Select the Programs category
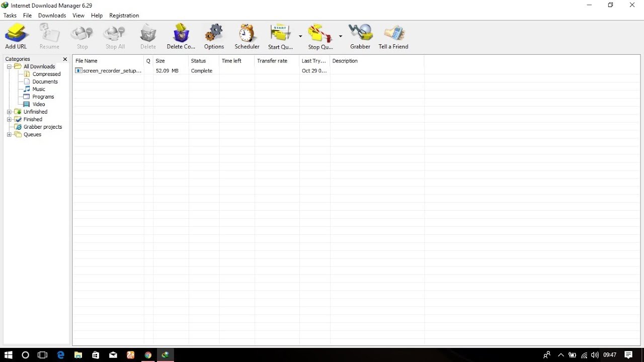 coord(43,97)
